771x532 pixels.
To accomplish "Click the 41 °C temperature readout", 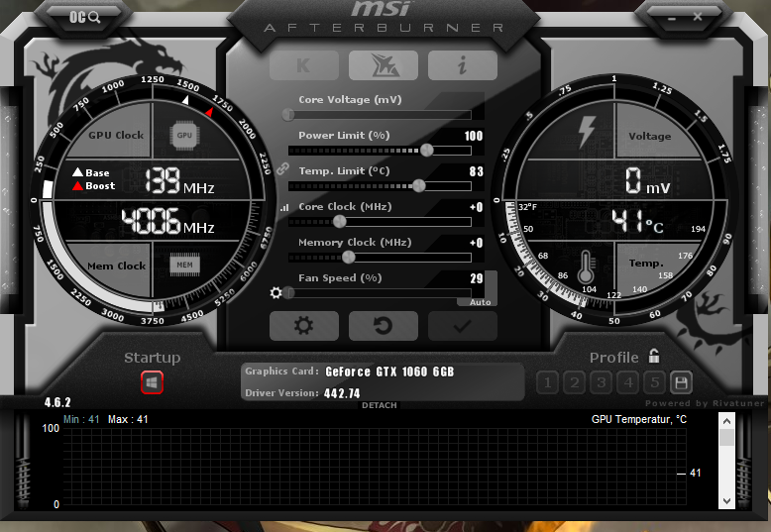I will point(637,221).
